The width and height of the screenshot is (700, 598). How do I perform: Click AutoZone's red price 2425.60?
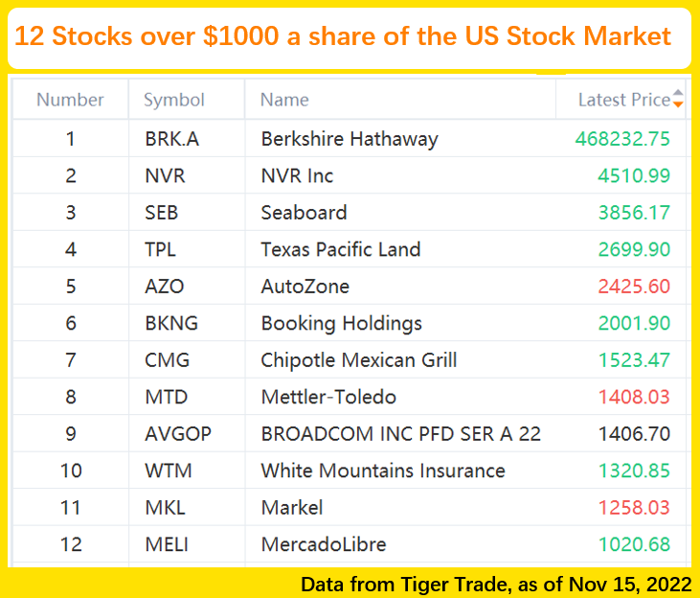coord(634,287)
